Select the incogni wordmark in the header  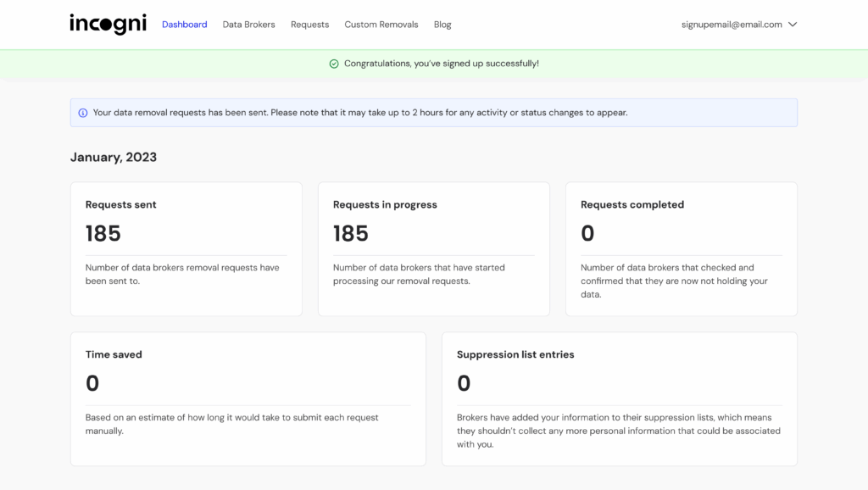[x=108, y=24]
